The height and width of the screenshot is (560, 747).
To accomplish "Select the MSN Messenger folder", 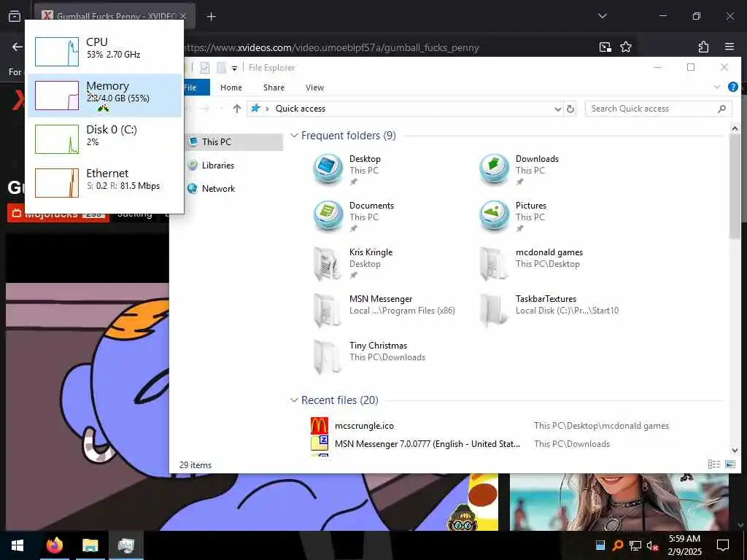I will (x=385, y=309).
